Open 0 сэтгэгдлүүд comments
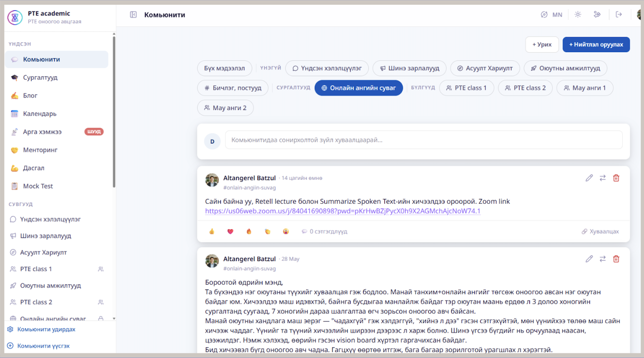This screenshot has height=358, width=644. (325, 231)
